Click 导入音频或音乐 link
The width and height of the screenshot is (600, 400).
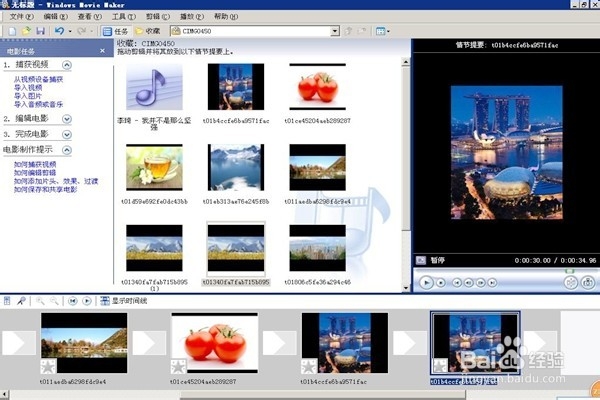click(38, 104)
